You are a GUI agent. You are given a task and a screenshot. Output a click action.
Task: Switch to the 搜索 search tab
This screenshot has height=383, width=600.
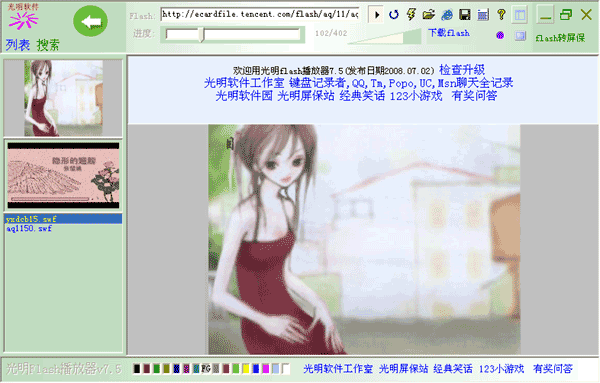pos(48,45)
